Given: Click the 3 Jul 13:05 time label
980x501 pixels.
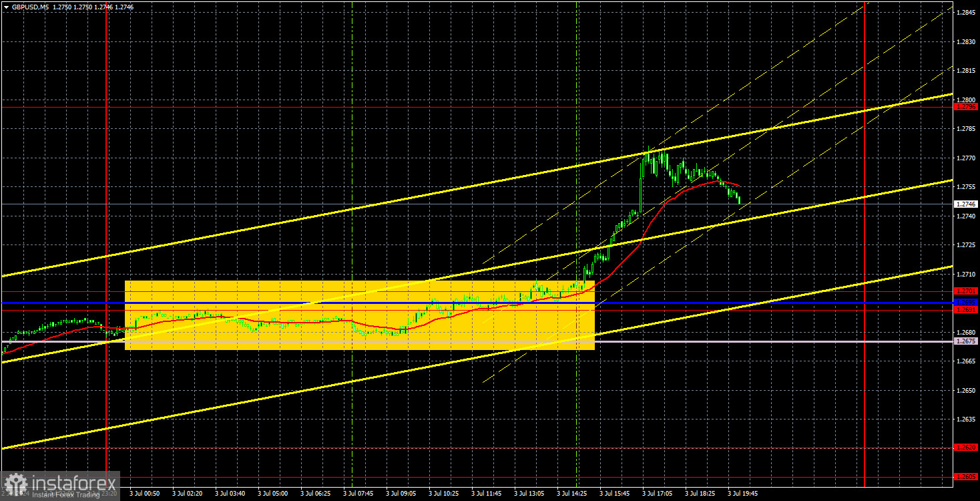Looking at the screenshot, I should 529,494.
